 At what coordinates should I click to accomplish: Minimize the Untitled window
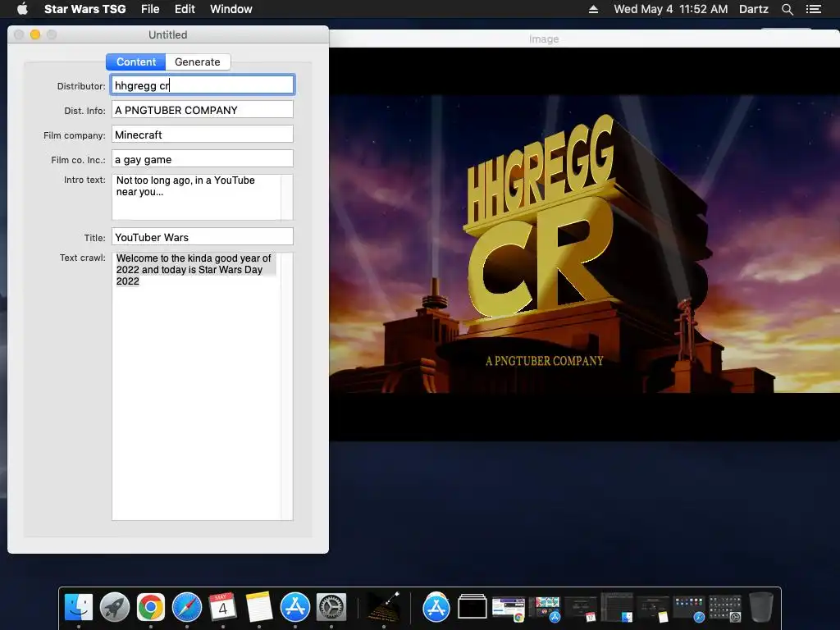click(x=35, y=34)
